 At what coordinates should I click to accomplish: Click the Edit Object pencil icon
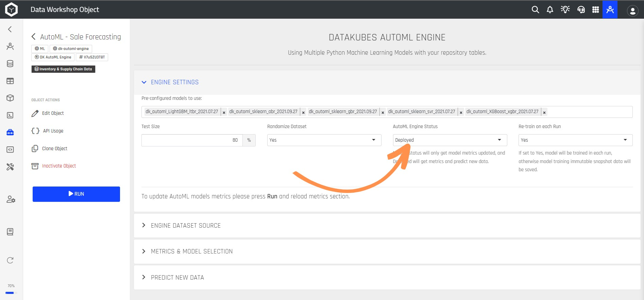pos(35,113)
